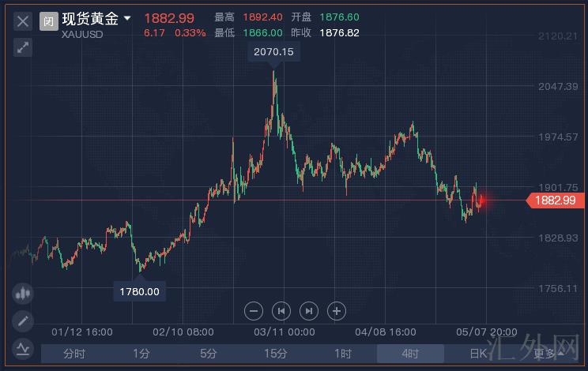Select the pencil drawing tool
Screen dimensions: 588x371
22,320
